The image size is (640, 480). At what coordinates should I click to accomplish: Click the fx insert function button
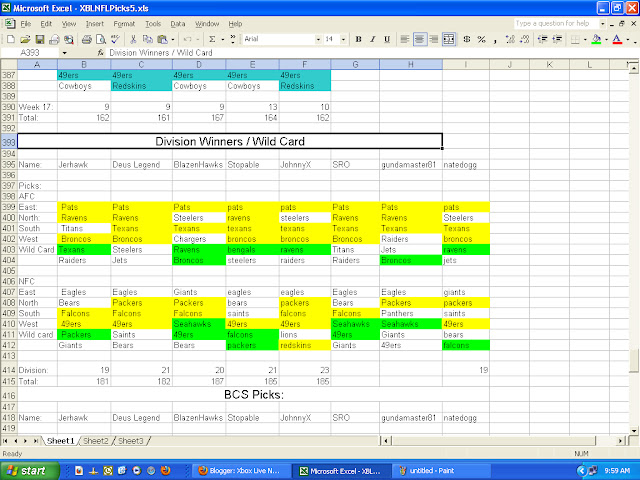click(x=101, y=53)
